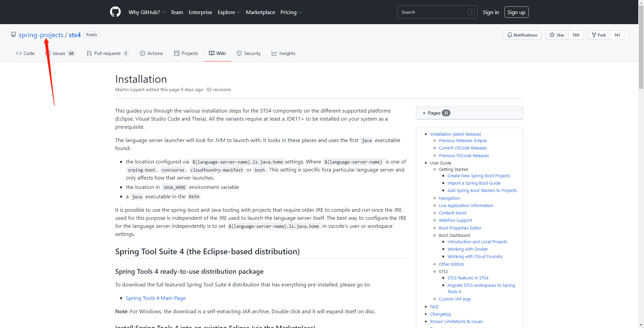Image resolution: width=644 pixels, height=328 pixels.
Task: Open the Other Editors link
Action: tap(451, 264)
